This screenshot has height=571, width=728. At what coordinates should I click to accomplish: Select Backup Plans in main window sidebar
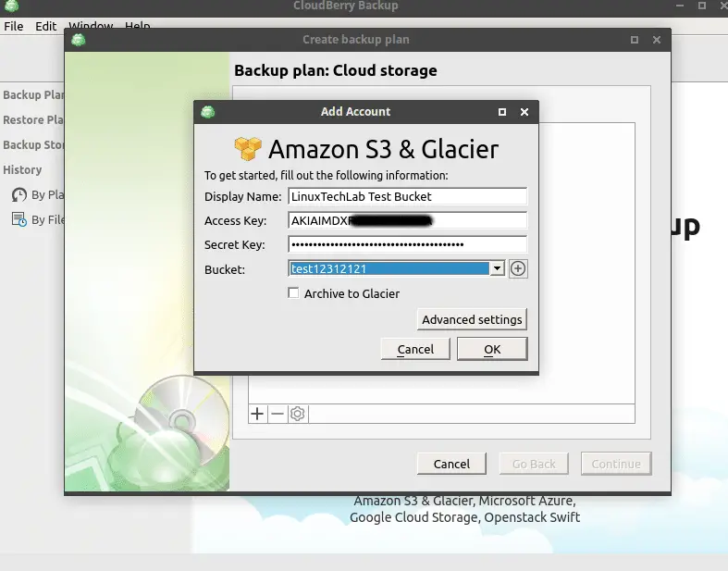[x=33, y=94]
